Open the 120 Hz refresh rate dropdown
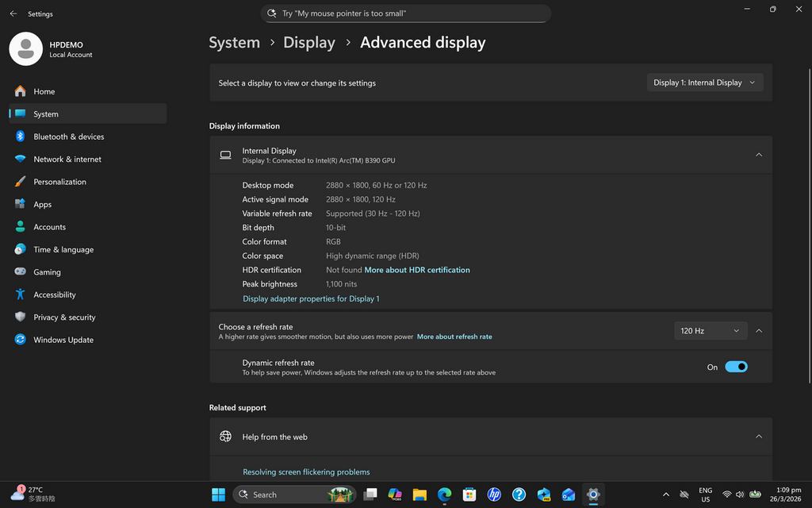The width and height of the screenshot is (812, 508). (x=710, y=330)
